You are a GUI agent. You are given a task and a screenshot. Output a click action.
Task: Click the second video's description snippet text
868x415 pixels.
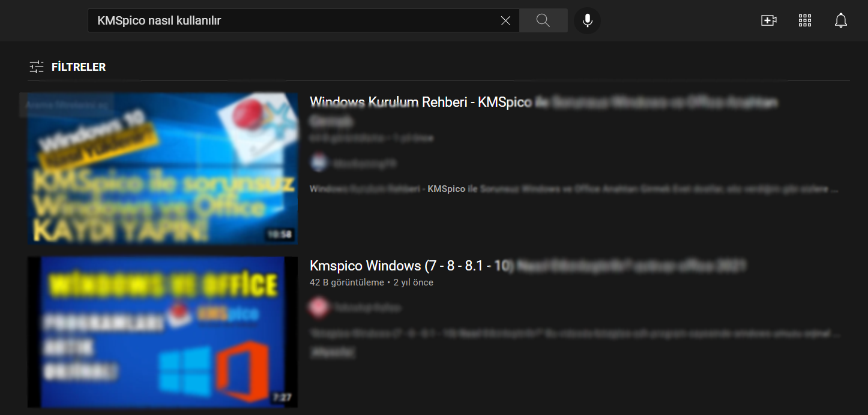click(574, 333)
